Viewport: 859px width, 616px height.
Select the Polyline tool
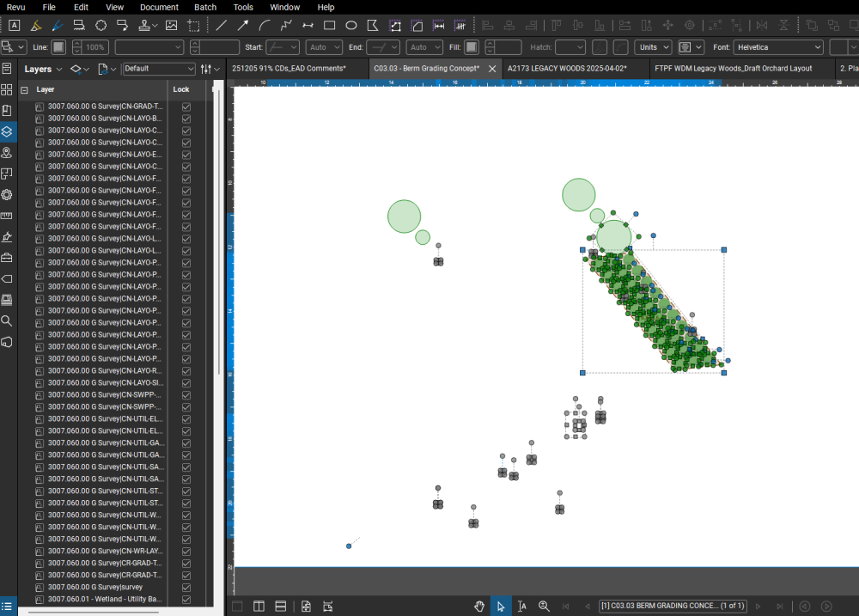coord(286,25)
